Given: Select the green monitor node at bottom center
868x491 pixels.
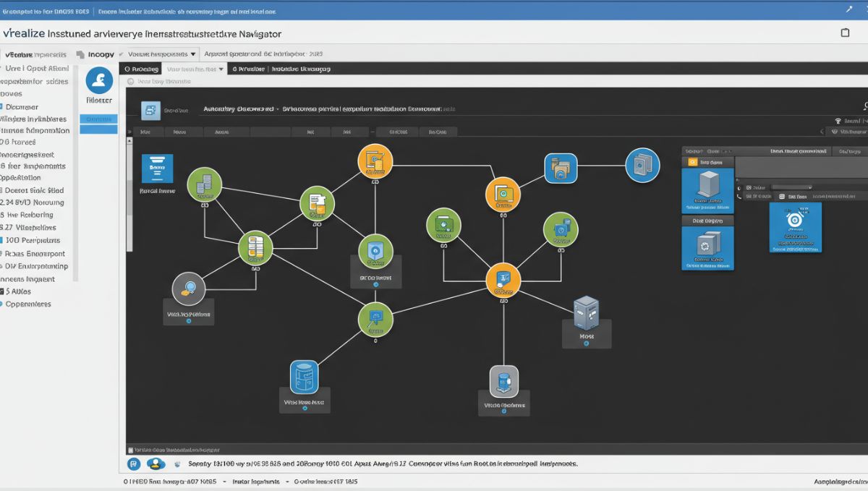Looking at the screenshot, I should (375, 319).
